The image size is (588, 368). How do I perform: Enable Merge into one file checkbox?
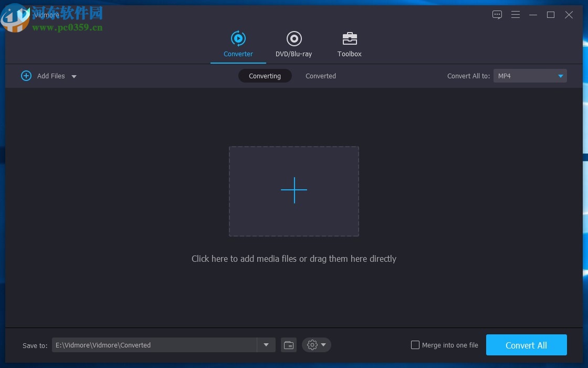point(415,345)
